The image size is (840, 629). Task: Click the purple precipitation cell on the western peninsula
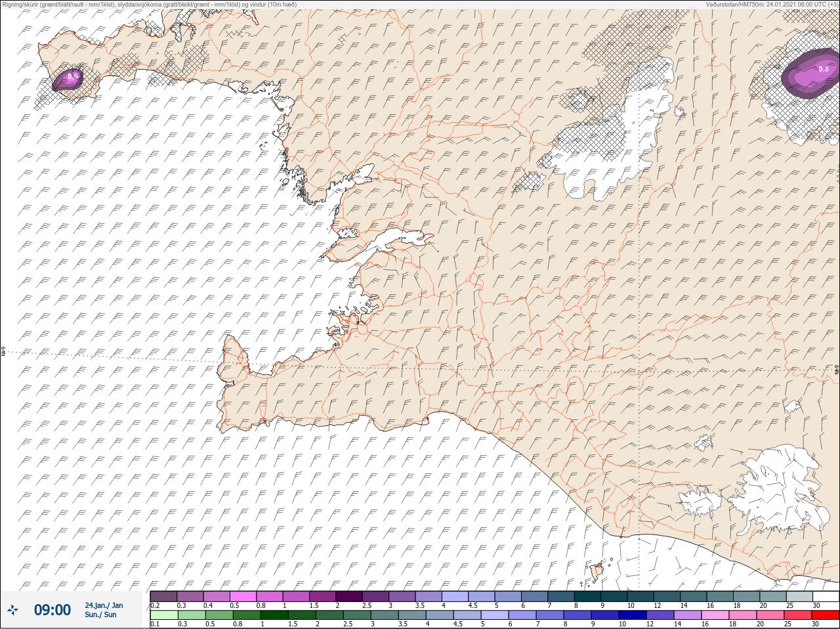click(68, 79)
